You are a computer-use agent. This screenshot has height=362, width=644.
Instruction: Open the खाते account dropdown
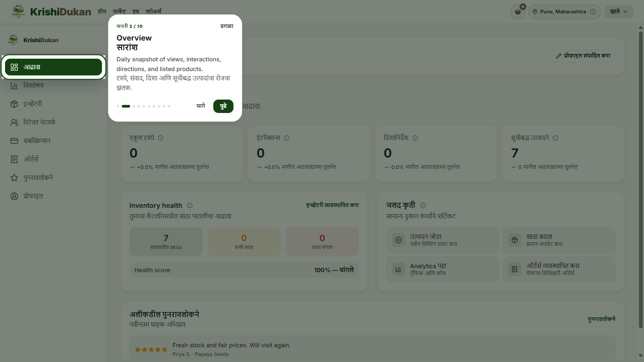coord(619,12)
